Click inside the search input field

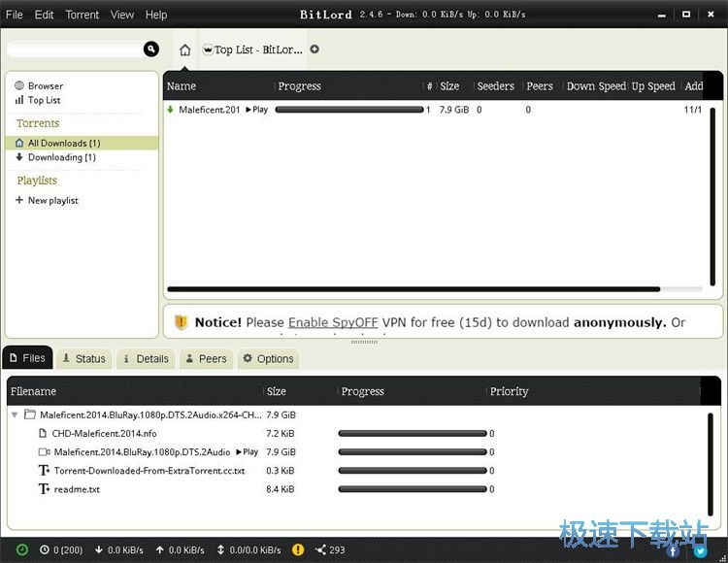click(76, 50)
